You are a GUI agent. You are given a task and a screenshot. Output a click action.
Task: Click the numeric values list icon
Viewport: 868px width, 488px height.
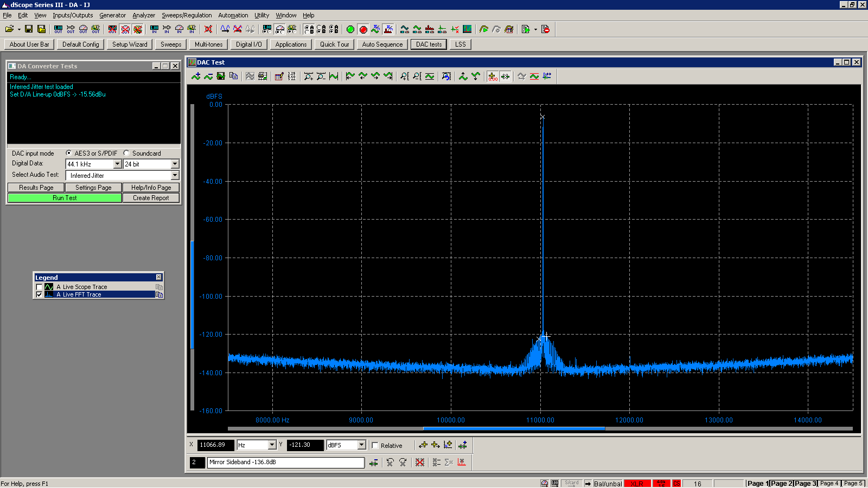[x=291, y=76]
